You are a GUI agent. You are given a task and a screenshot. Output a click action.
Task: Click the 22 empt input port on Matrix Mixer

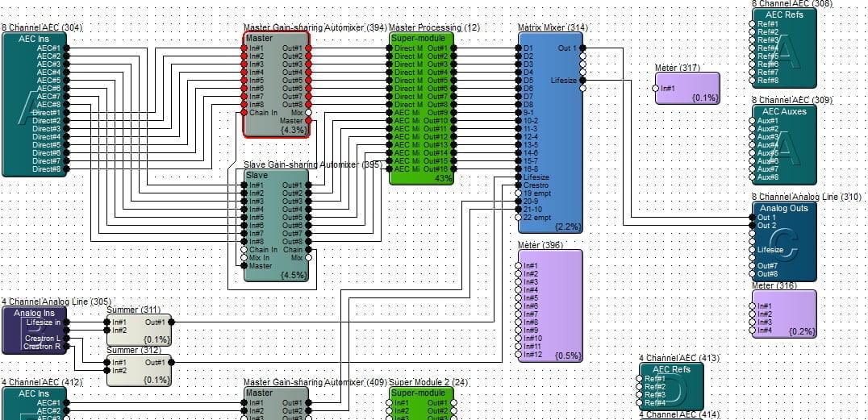[518, 218]
